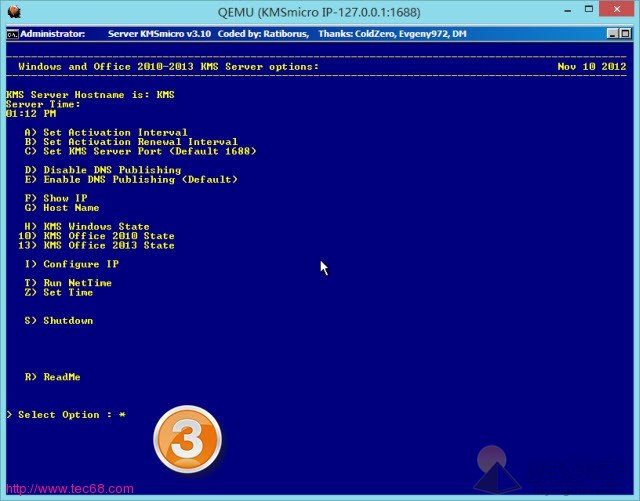The width and height of the screenshot is (640, 501).
Task: Click option S) Shutdown
Action: [58, 320]
